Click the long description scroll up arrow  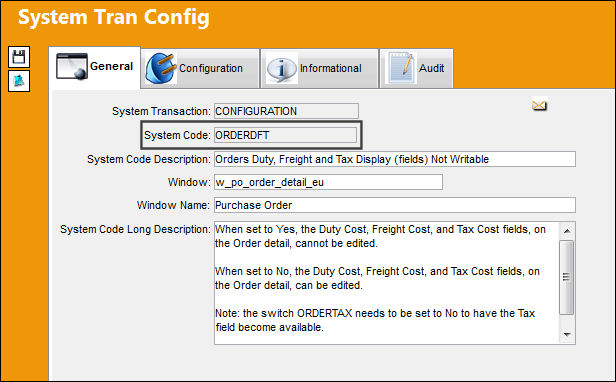(567, 231)
